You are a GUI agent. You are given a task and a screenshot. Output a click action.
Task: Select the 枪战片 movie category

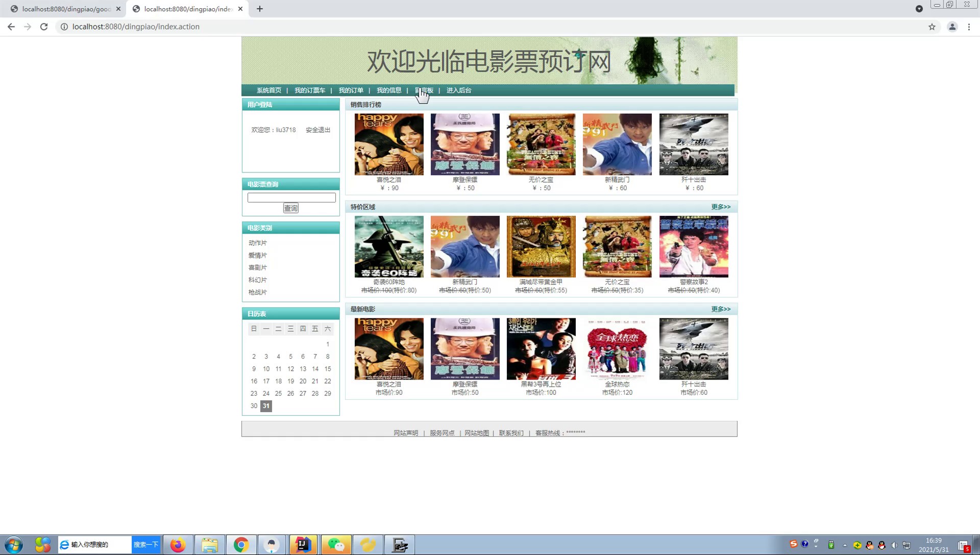pyautogui.click(x=258, y=292)
